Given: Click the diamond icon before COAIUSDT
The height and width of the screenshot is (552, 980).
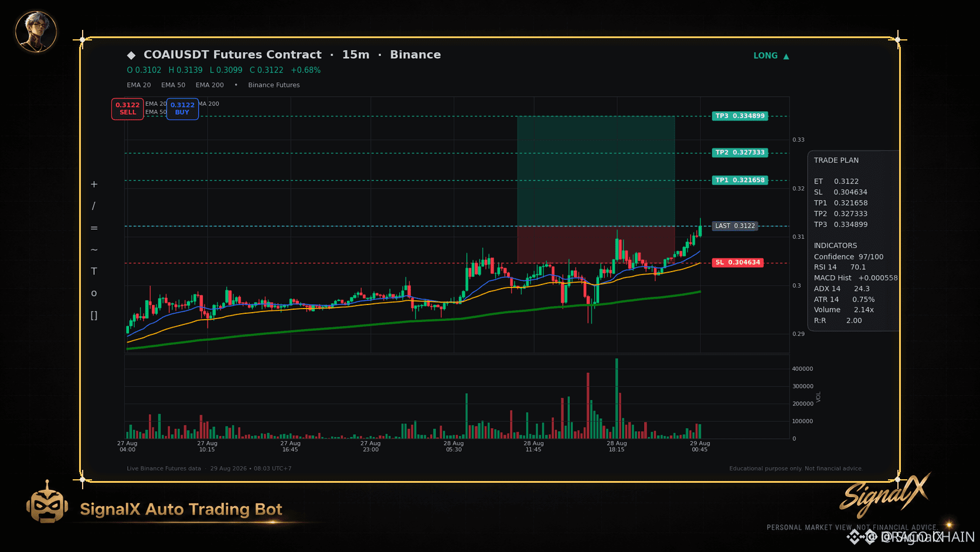Looking at the screenshot, I should tap(131, 55).
